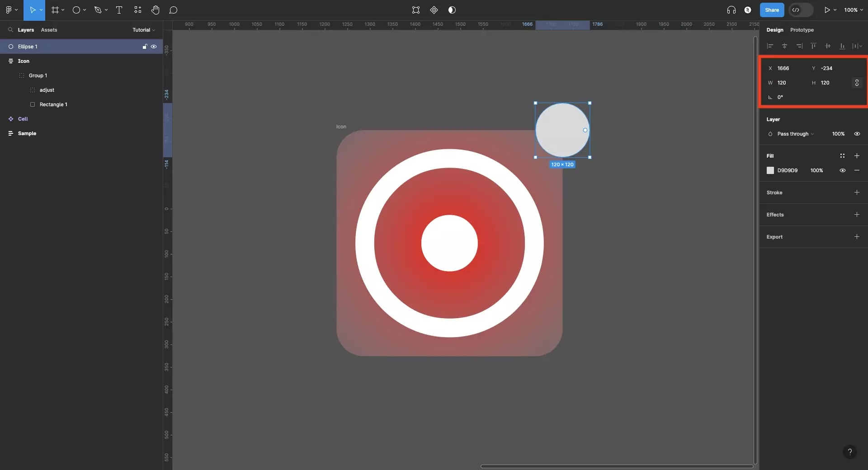Align top icon in Design panel
Image resolution: width=868 pixels, height=470 pixels.
[813, 46]
